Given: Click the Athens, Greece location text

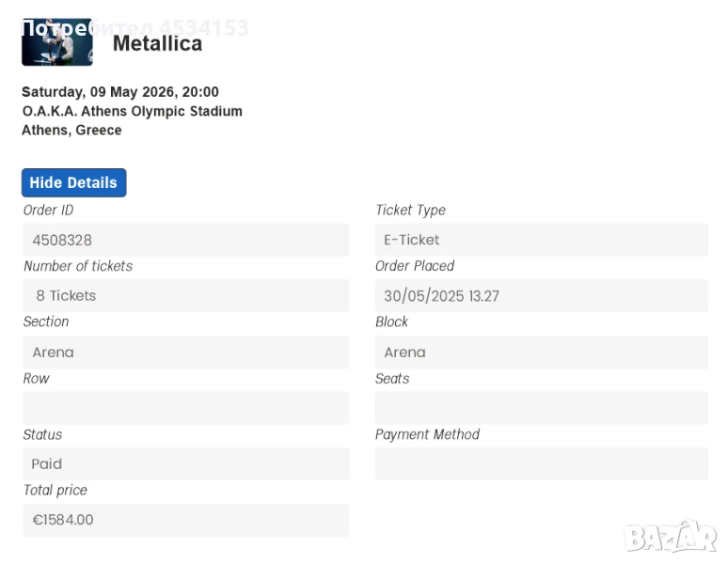Looking at the screenshot, I should pos(71,130).
